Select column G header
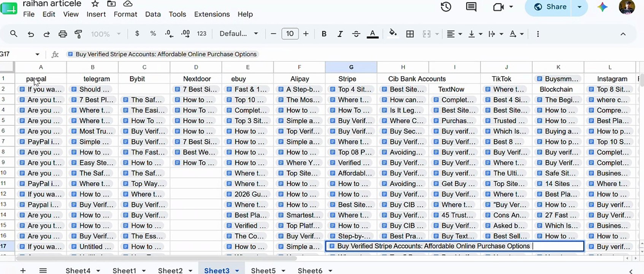 [351, 67]
